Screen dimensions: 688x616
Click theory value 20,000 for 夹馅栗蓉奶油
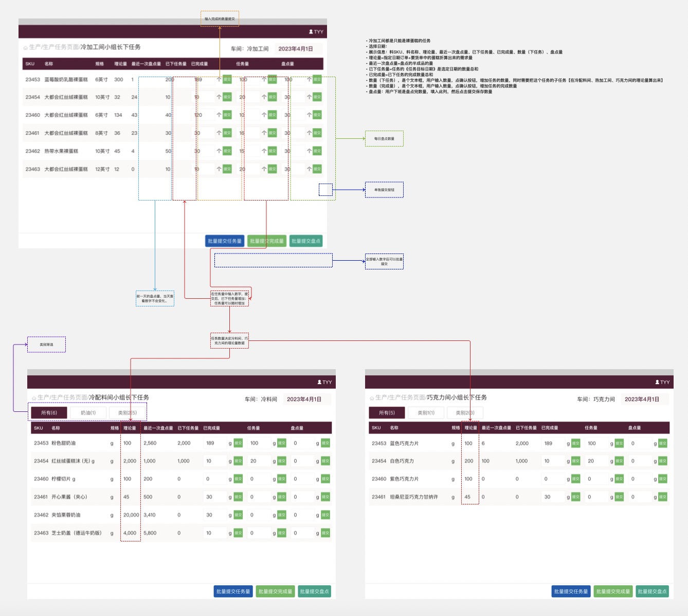coord(131,515)
